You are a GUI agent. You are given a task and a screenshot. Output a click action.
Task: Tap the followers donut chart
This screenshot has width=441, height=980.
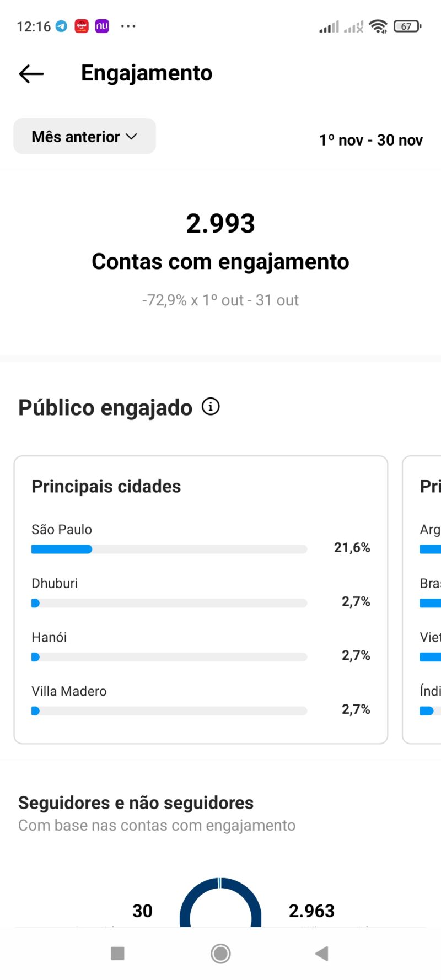[220, 902]
